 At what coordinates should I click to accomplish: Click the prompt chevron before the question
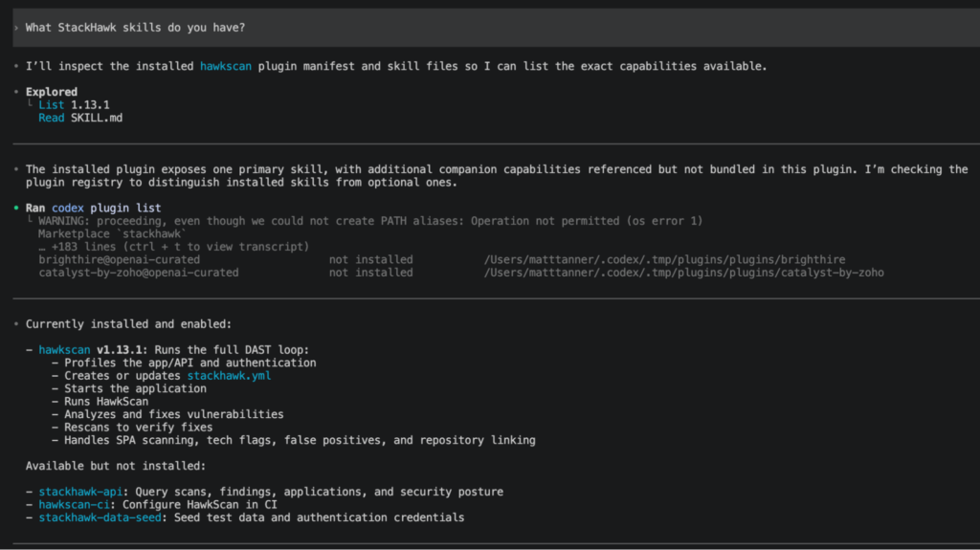click(x=16, y=28)
